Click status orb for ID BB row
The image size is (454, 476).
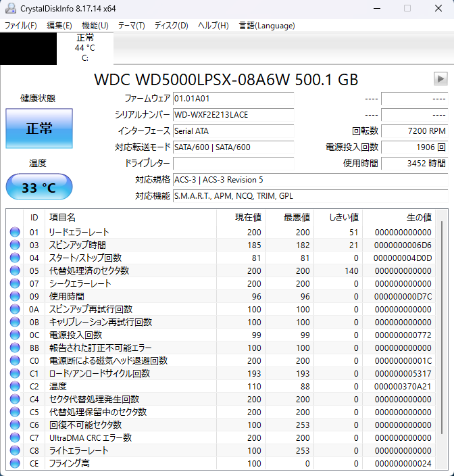pyautogui.click(x=15, y=348)
